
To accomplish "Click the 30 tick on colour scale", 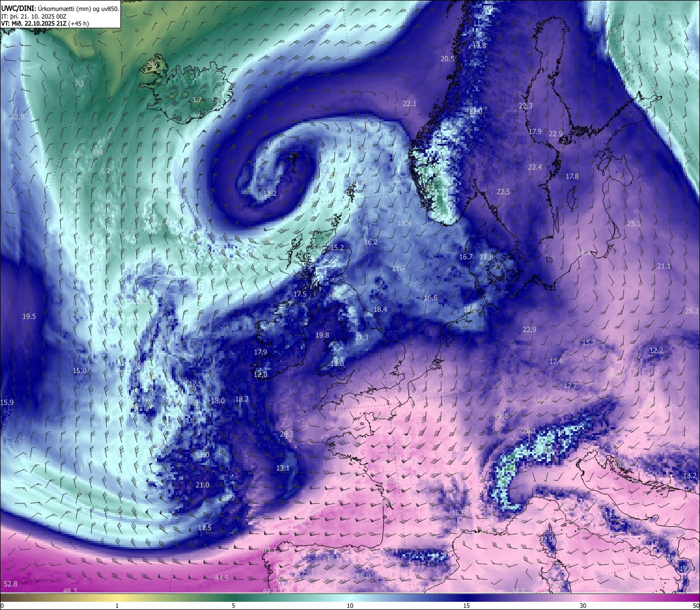I will click(583, 606).
